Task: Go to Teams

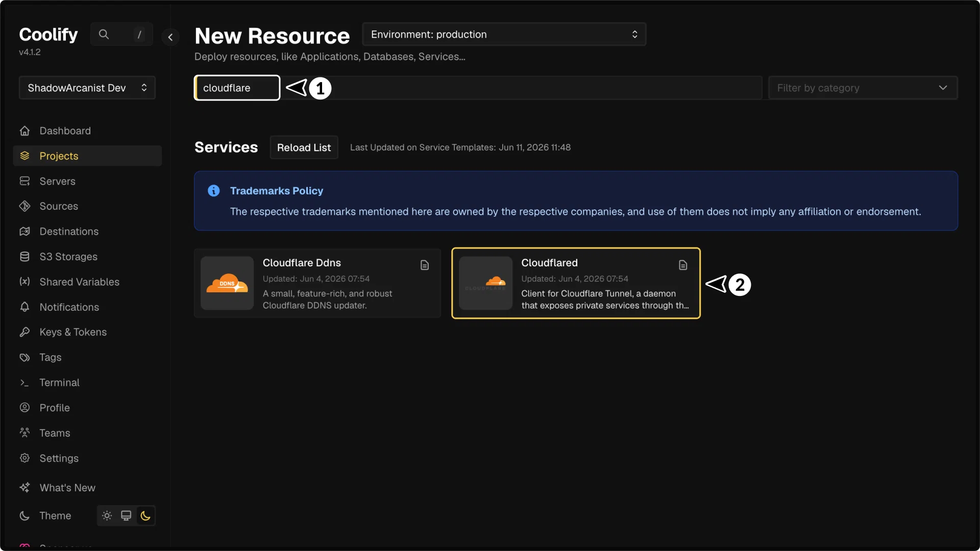Action: click(87, 433)
